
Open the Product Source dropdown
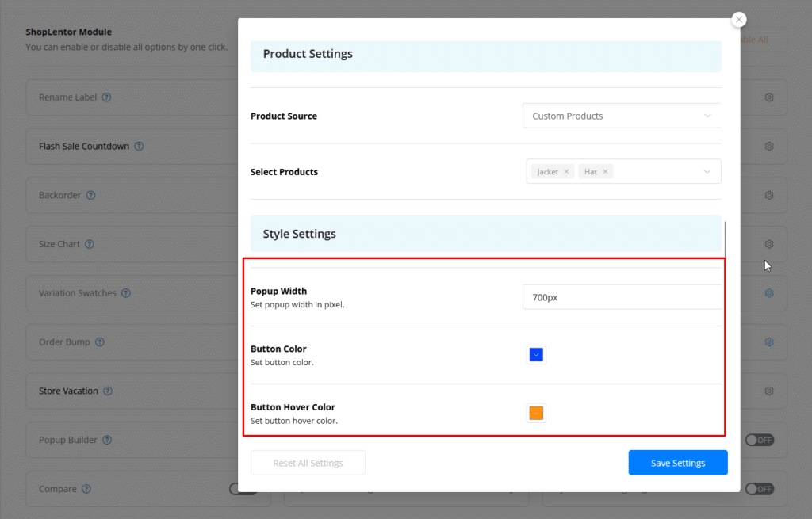622,116
